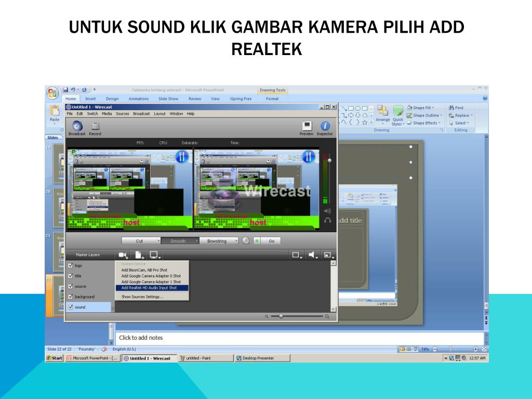The width and height of the screenshot is (532, 399).
Task: Toggle the title layer checkbox
Action: click(x=71, y=276)
